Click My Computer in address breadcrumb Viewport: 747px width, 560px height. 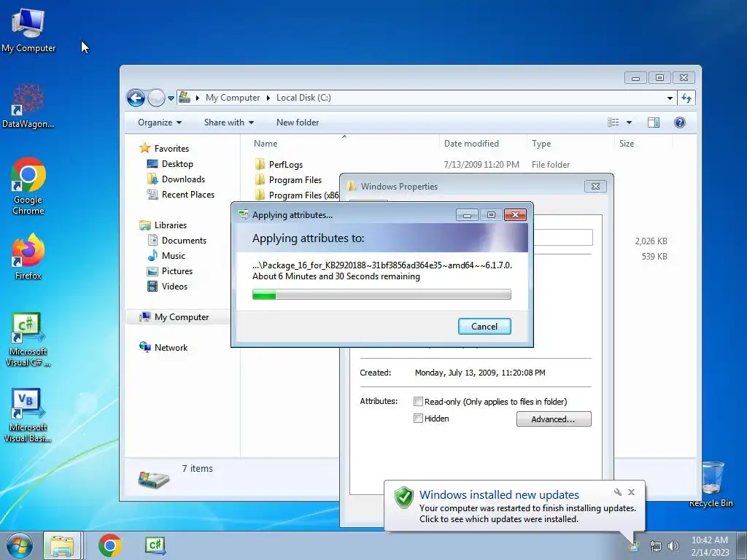coord(233,98)
